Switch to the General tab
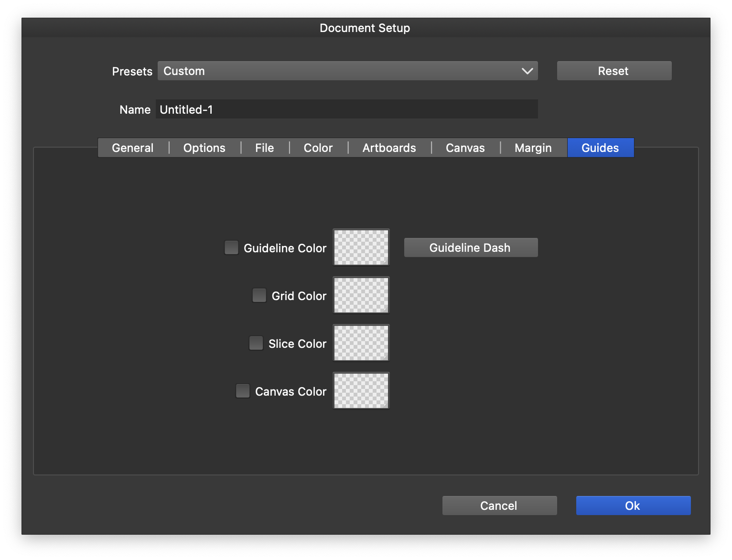The width and height of the screenshot is (732, 560). (x=133, y=148)
